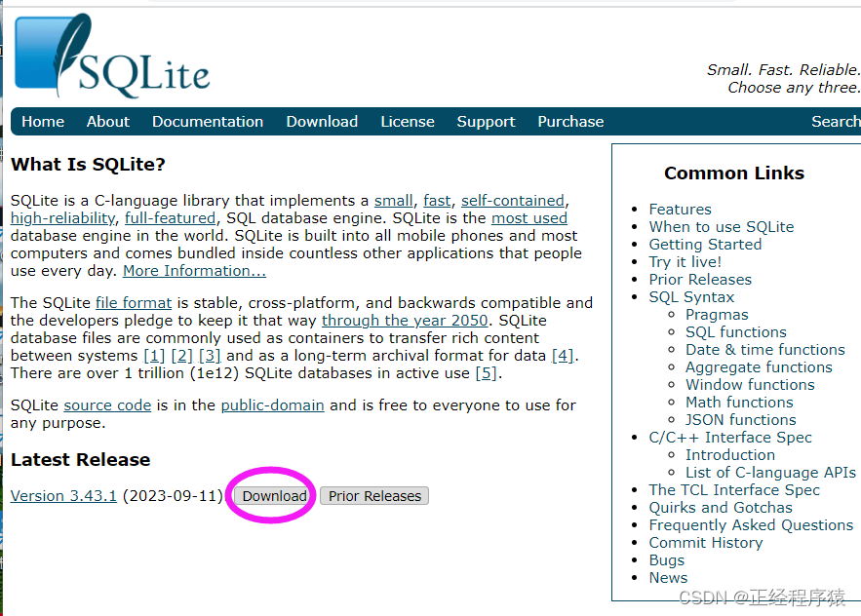Screen dimensions: 861x616
Task: Open The TCL Interface Spec link
Action: click(734, 490)
